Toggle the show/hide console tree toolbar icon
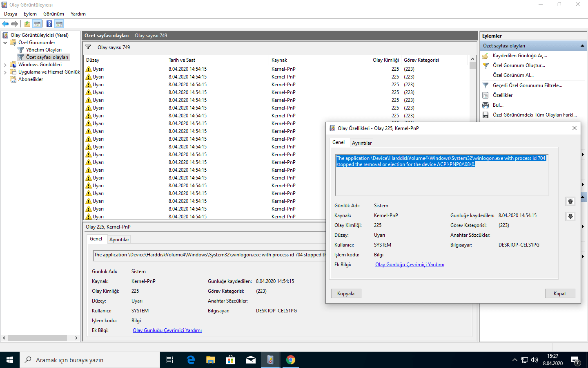The width and height of the screenshot is (588, 368). [37, 24]
